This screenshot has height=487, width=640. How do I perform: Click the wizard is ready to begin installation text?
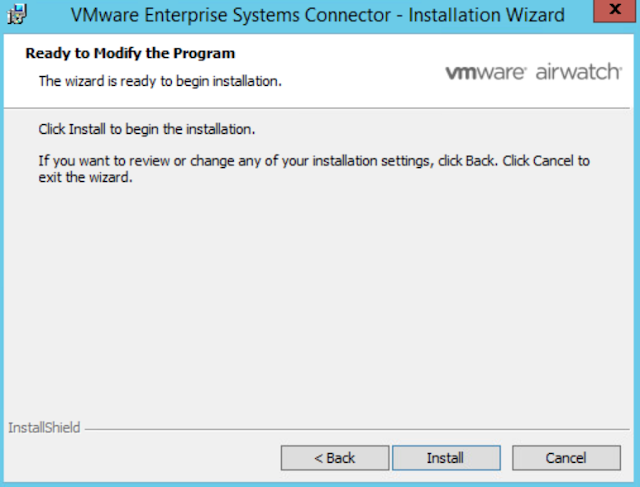(x=160, y=81)
